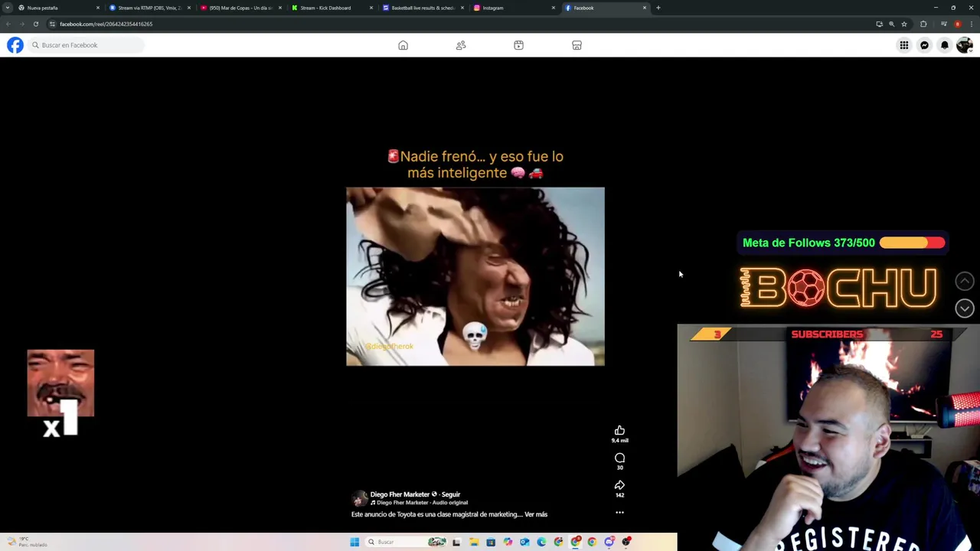This screenshot has width=980, height=551.
Task: Reload the page with refresh icon
Action: pos(35,24)
